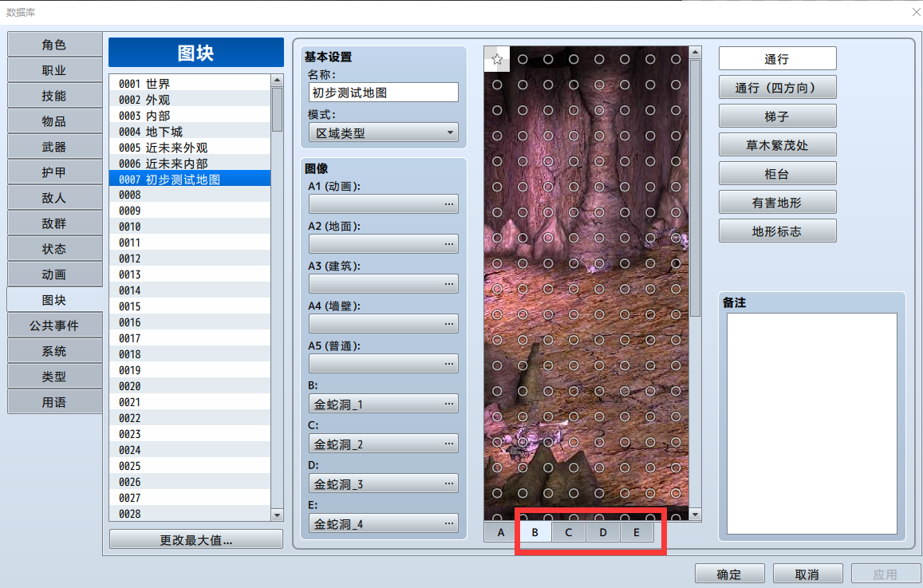Click the tile preview scroll up arrow
Image resolution: width=923 pixels, height=588 pixels.
(x=695, y=53)
